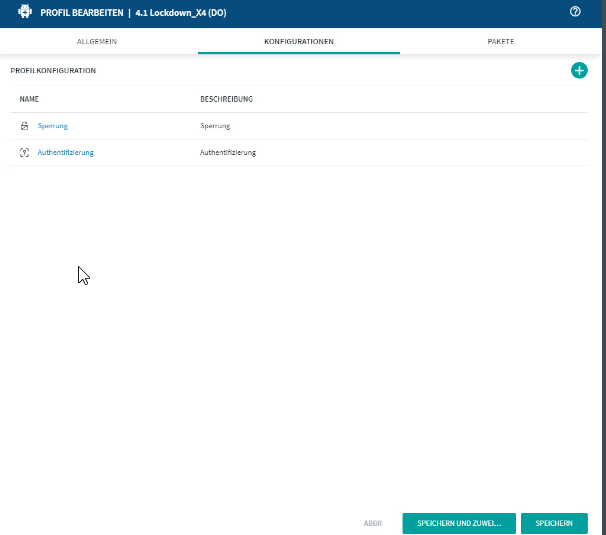This screenshot has height=535, width=606.
Task: Click the Beschreibung column header
Action: tap(226, 100)
